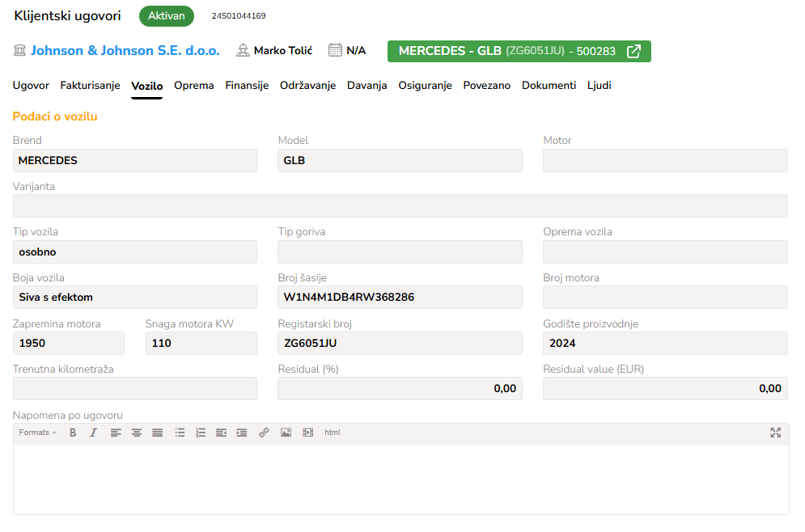Click Snaga motora KW field showing 110
Image resolution: width=805 pixels, height=532 pixels.
[x=201, y=343]
